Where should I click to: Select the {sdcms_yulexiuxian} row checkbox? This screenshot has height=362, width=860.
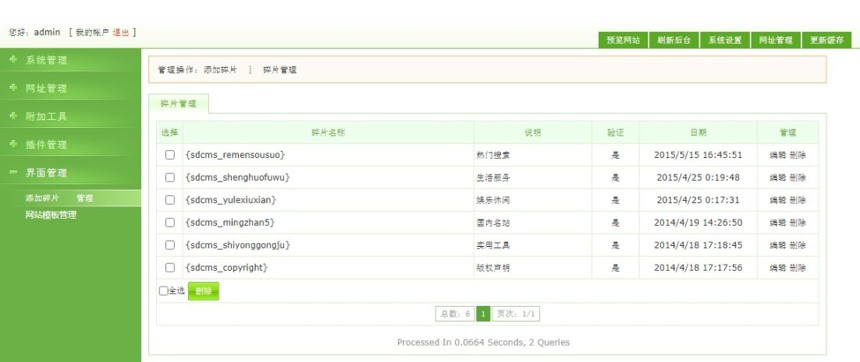pos(170,200)
